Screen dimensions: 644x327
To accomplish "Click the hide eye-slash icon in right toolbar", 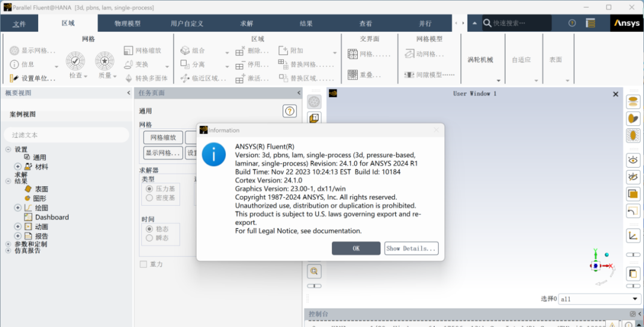I will (x=633, y=177).
